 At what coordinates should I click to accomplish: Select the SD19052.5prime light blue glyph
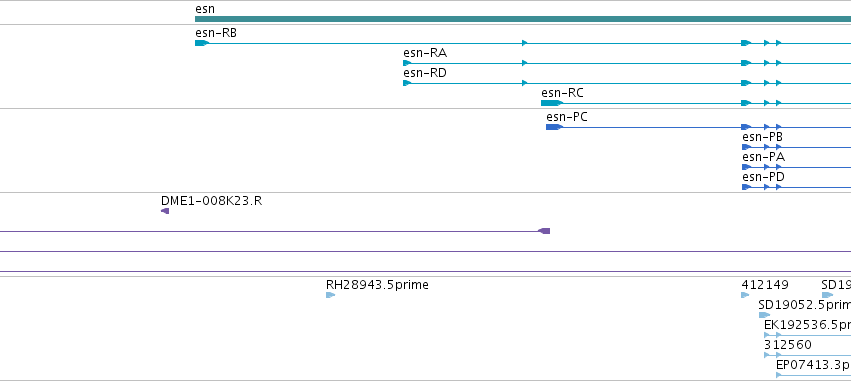764,315
